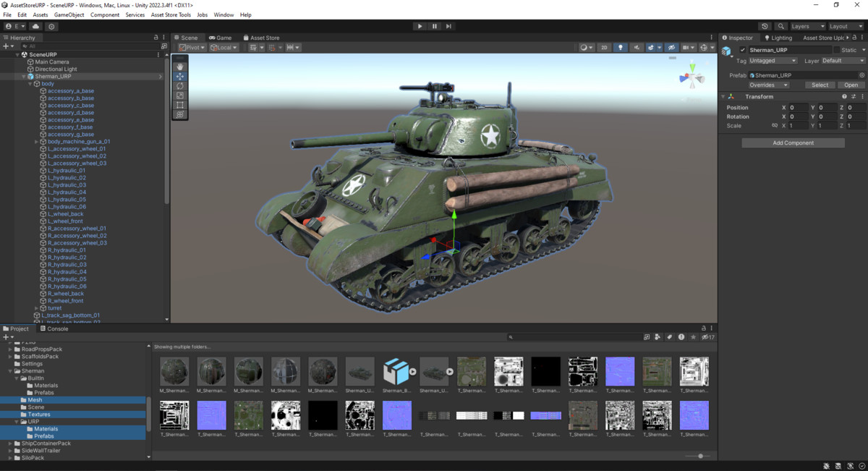
Task: Open the global Search icon in toolbar
Action: click(x=781, y=26)
